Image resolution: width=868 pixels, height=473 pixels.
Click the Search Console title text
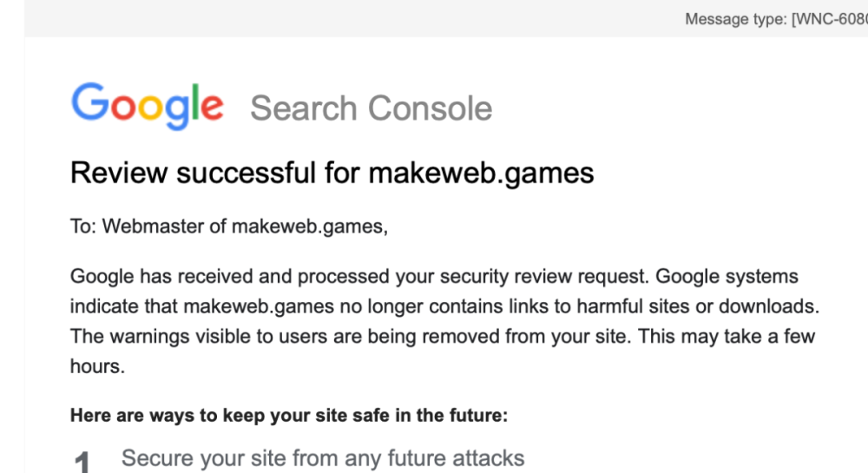(x=371, y=108)
